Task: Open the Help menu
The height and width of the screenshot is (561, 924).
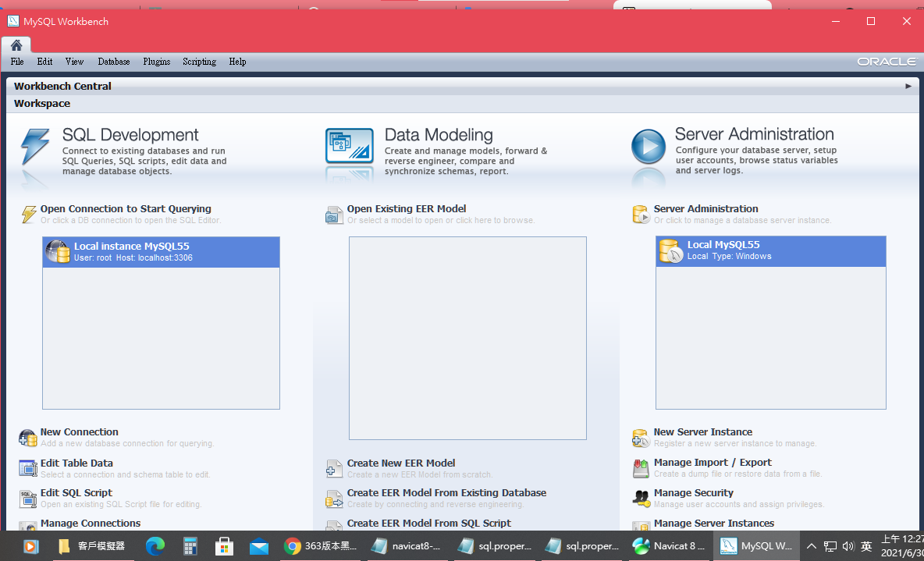Action: point(237,62)
